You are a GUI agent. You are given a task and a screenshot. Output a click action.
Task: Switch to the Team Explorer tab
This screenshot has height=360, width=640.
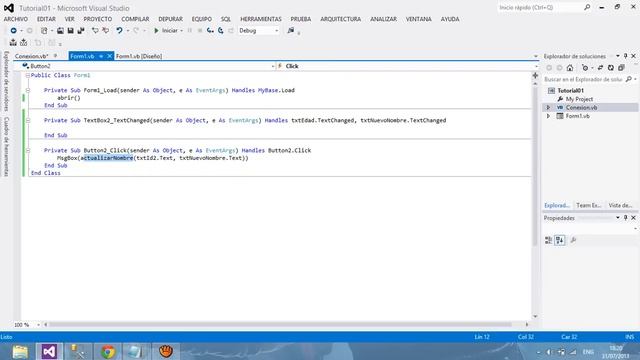click(589, 205)
